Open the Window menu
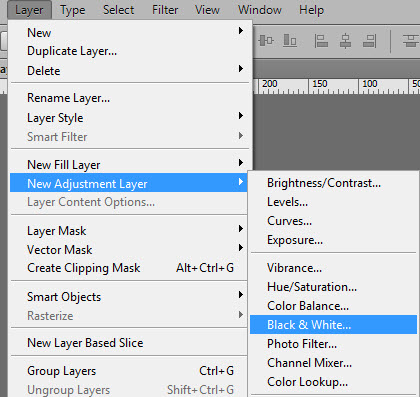This screenshot has height=397, width=420. pyautogui.click(x=260, y=10)
